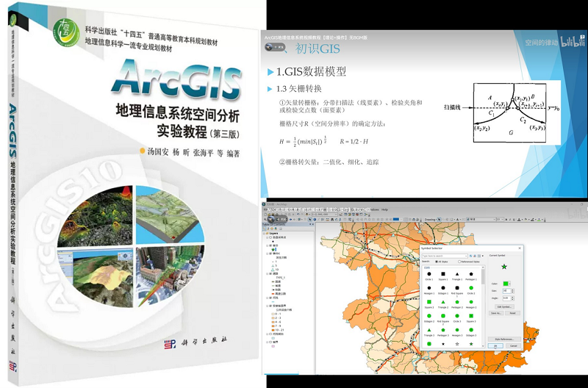588x388 pixels.
Task: Select the green Triangle 3 symbol
Action: click(x=429, y=330)
